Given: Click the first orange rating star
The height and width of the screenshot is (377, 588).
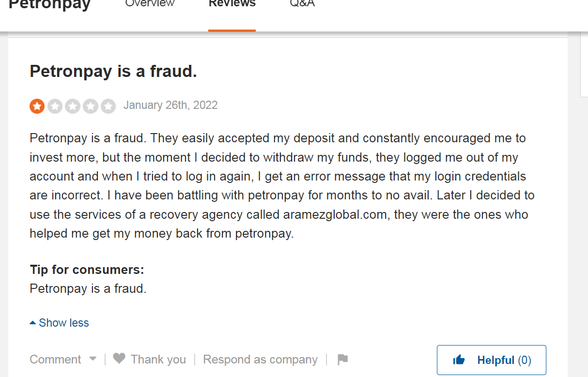Looking at the screenshot, I should click(x=37, y=106).
